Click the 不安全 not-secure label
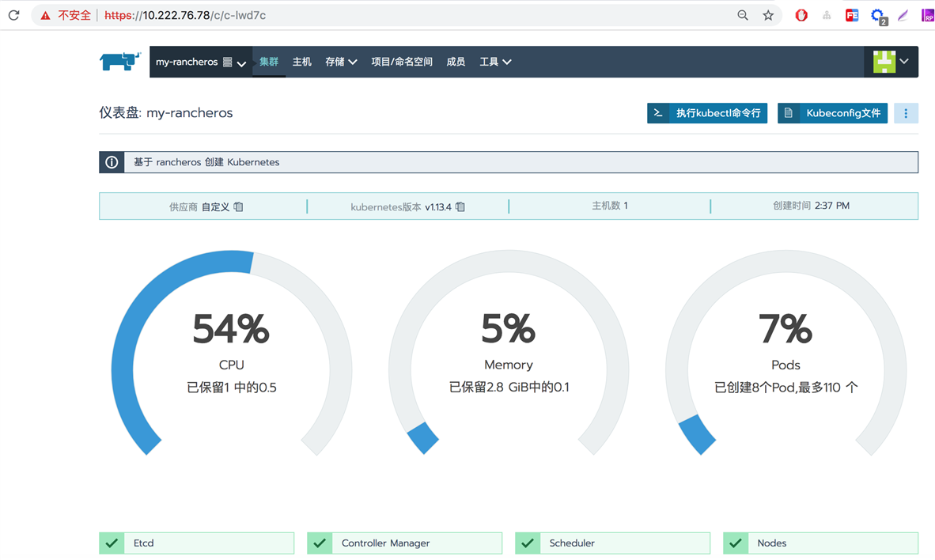The width and height of the screenshot is (935, 560). click(74, 16)
